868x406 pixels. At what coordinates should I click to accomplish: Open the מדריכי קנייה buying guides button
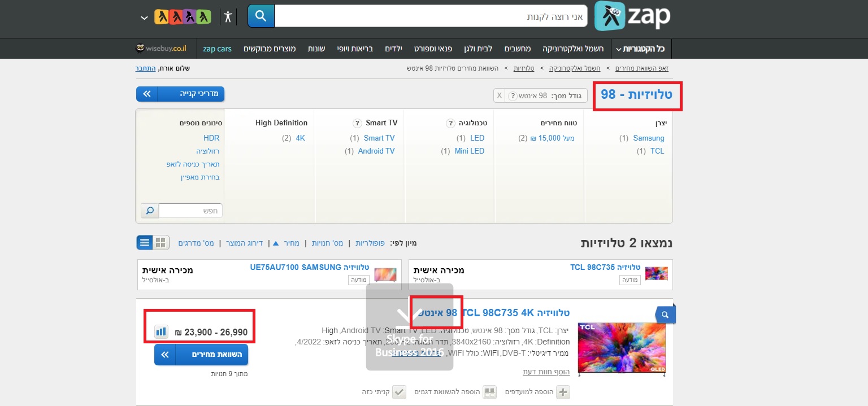tap(180, 94)
